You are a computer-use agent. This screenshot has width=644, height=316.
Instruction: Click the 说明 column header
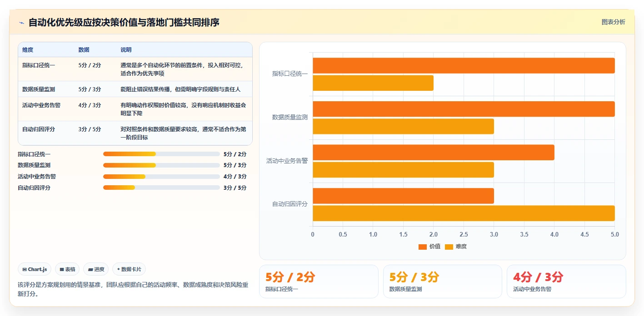[126, 50]
